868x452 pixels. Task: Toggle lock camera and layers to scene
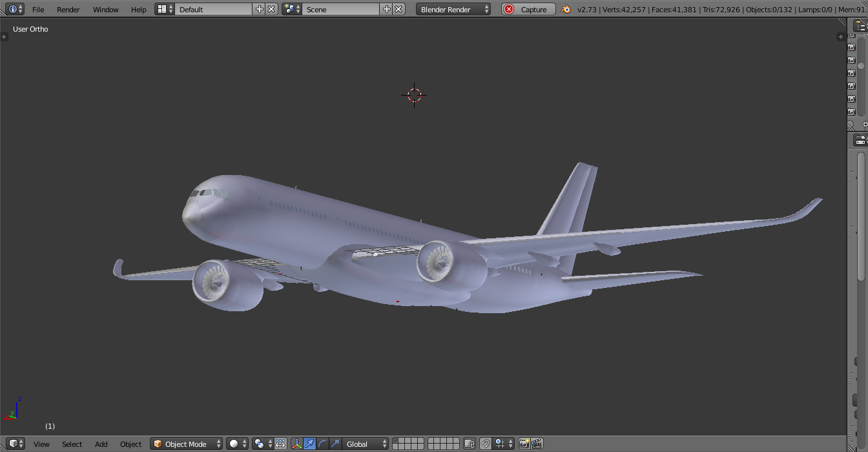coord(470,444)
